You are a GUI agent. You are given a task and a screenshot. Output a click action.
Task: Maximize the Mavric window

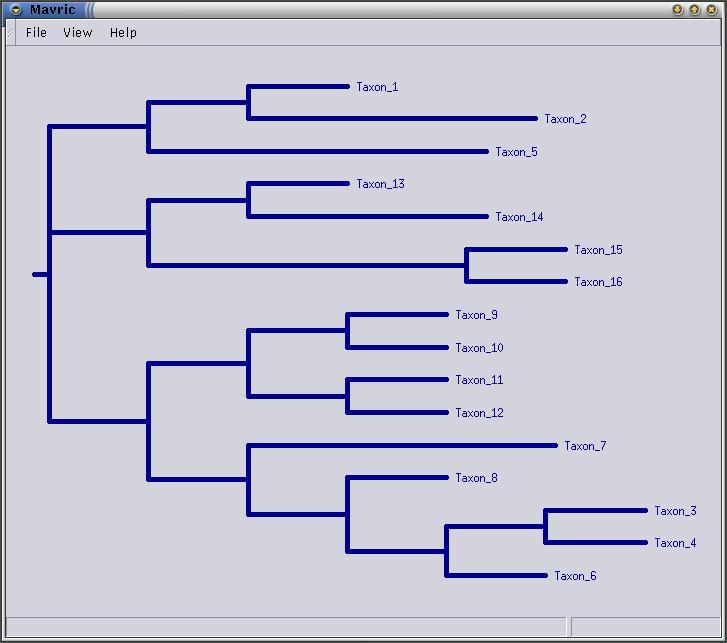coord(694,10)
